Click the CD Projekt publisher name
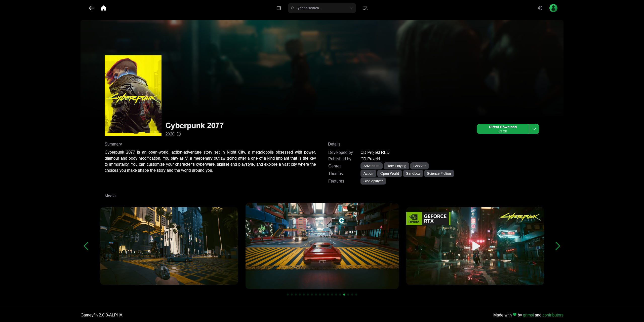Image resolution: width=644 pixels, height=322 pixels. coord(370,159)
